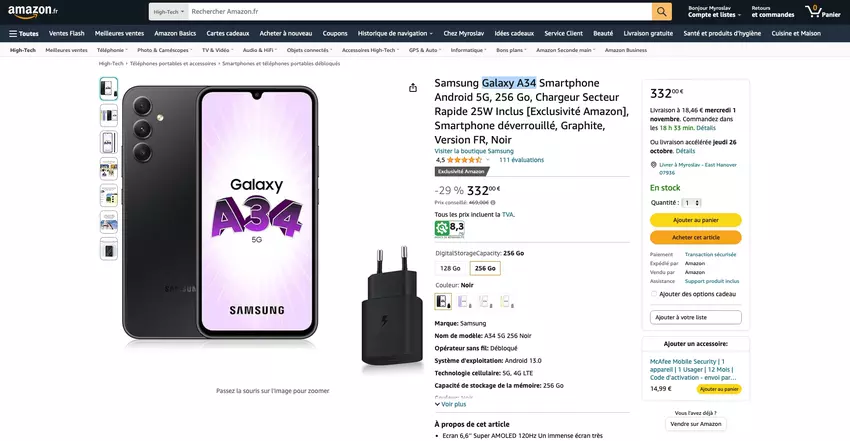Image resolution: width=850 pixels, height=441 pixels.
Task: Click the share icon above product image
Action: point(413,87)
